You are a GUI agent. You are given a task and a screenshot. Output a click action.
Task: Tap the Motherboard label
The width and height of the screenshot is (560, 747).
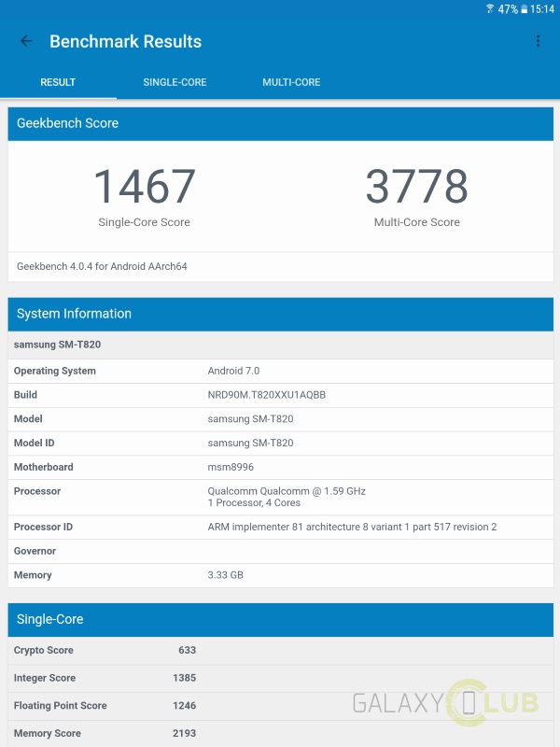[43, 468]
